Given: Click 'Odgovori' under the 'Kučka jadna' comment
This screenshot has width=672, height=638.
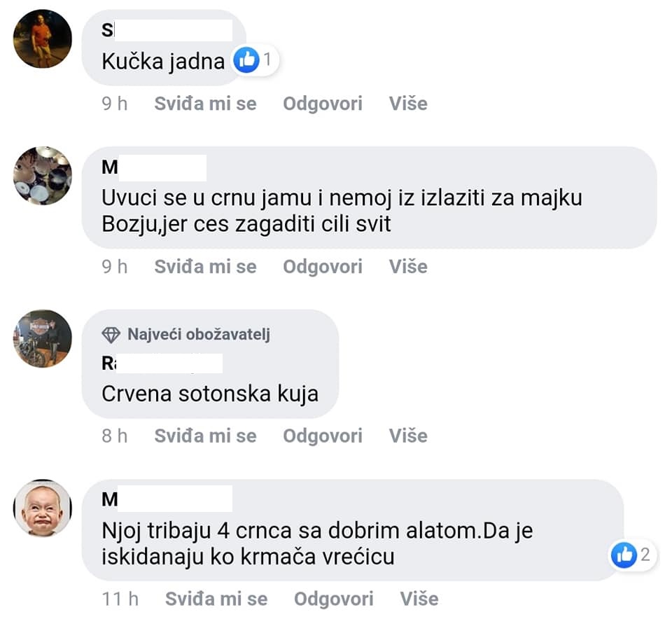Looking at the screenshot, I should coord(323,104).
